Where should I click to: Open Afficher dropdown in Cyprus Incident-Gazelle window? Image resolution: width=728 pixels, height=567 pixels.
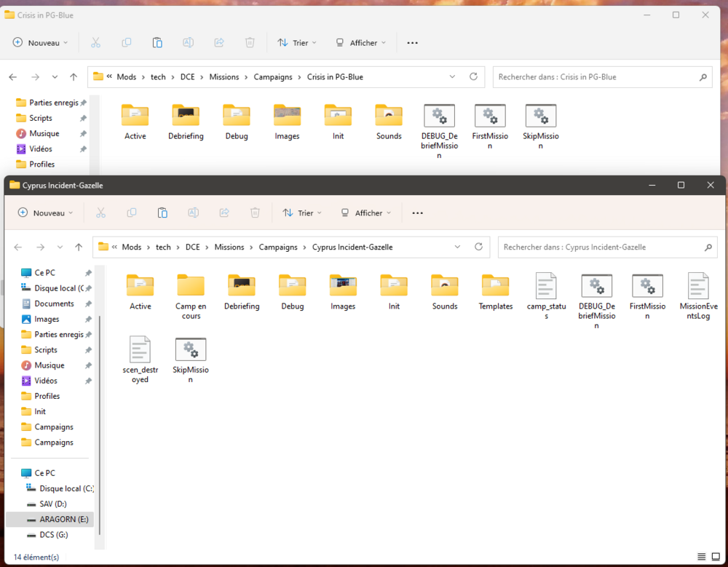[366, 213]
